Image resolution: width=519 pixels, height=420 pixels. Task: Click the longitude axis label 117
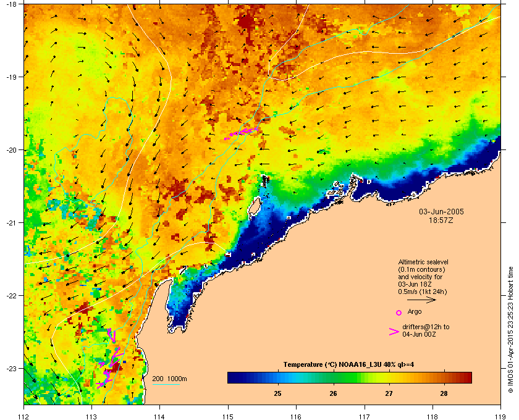[365, 417]
